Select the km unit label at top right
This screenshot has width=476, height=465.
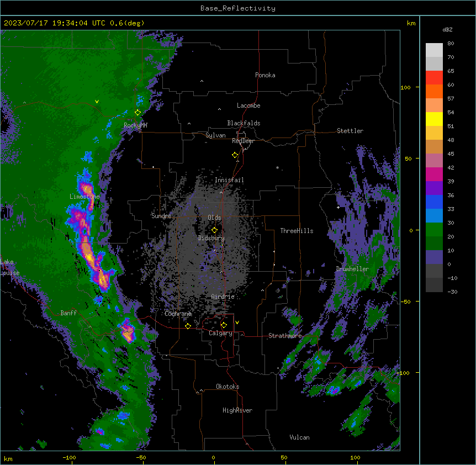tap(411, 23)
